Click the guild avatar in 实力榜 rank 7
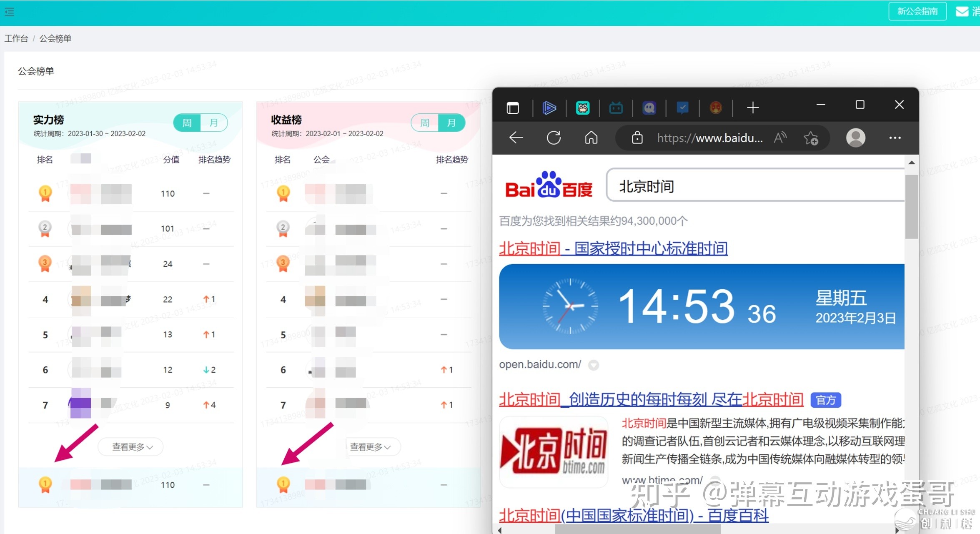This screenshot has width=980, height=534. point(80,403)
